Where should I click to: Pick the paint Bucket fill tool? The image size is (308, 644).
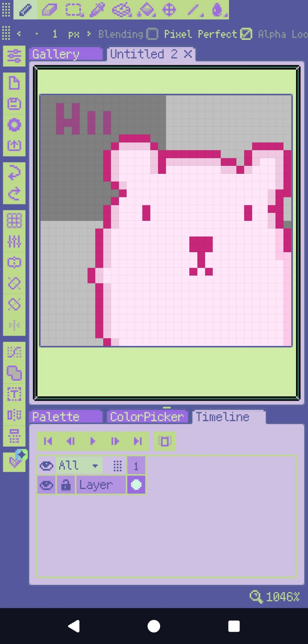click(146, 10)
